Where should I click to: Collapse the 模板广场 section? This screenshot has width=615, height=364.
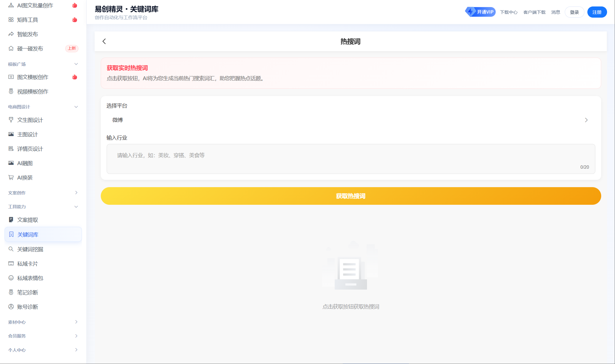(x=76, y=64)
